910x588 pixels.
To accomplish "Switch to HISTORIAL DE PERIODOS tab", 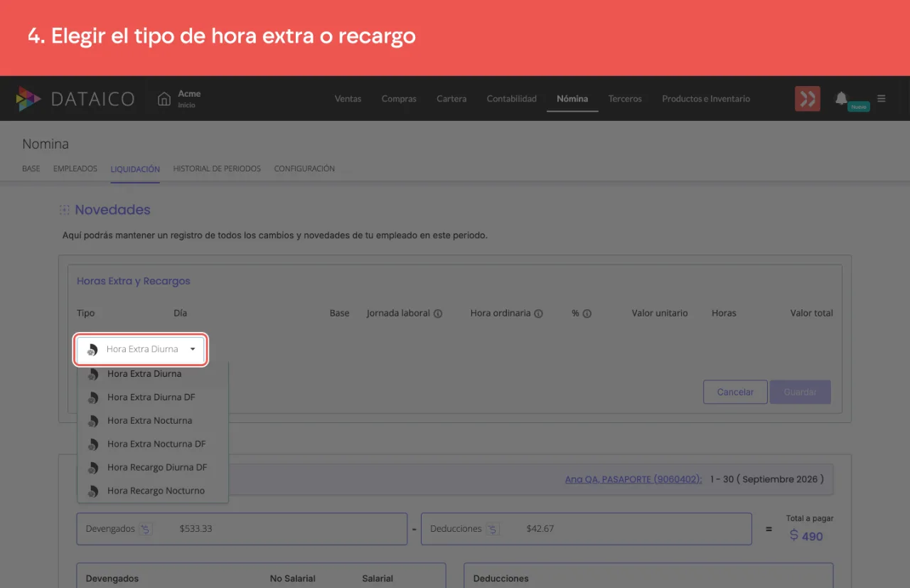I will pyautogui.click(x=217, y=169).
